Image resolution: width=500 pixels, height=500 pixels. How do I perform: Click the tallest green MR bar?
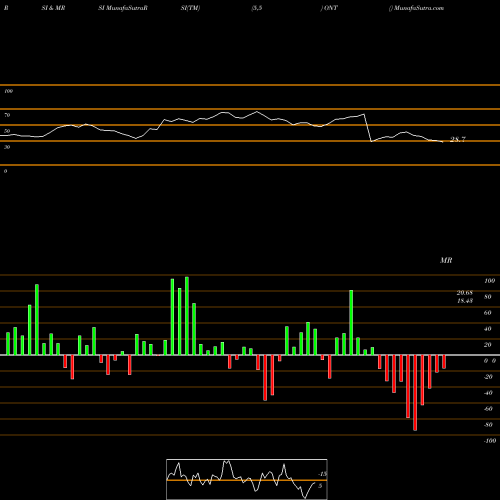187,316
